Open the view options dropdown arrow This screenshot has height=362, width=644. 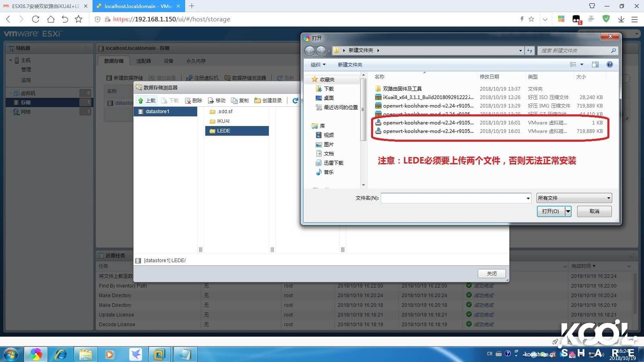click(x=582, y=65)
